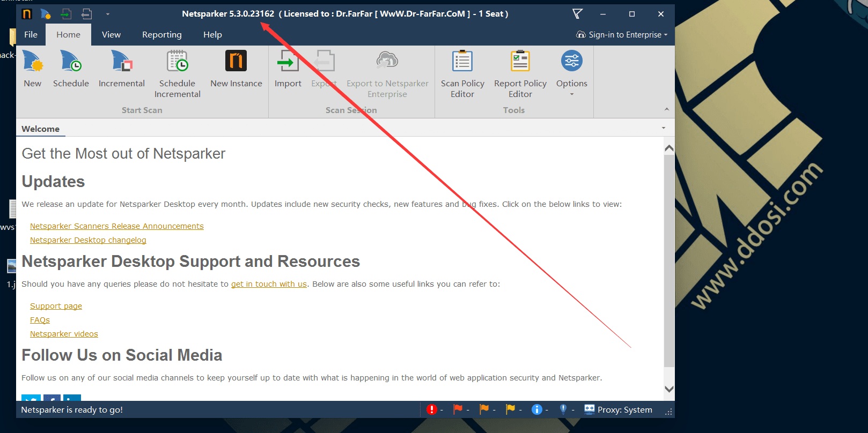The height and width of the screenshot is (433, 868).
Task: Click the yellow flag severity status icon
Action: [510, 409]
